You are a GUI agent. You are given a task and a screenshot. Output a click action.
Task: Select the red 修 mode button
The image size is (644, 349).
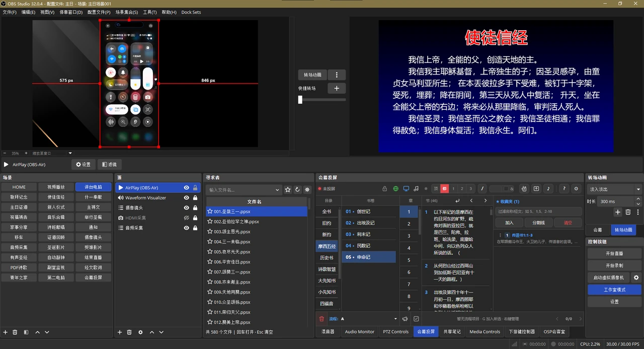[445, 189]
